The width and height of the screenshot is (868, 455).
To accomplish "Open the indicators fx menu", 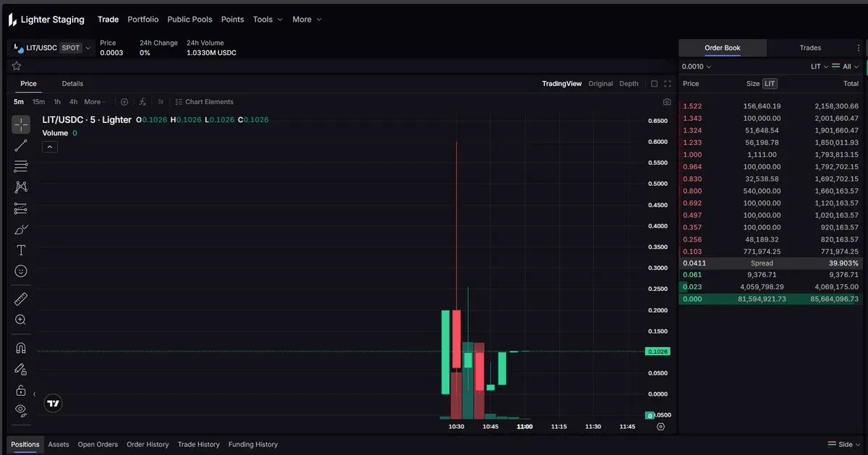I will (143, 102).
